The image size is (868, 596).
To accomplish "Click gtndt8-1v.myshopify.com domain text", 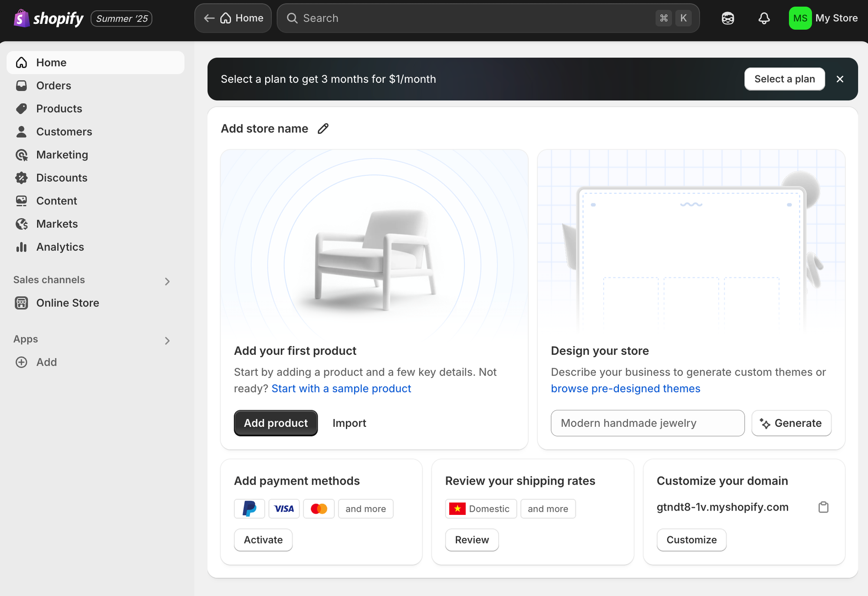I will (x=723, y=507).
